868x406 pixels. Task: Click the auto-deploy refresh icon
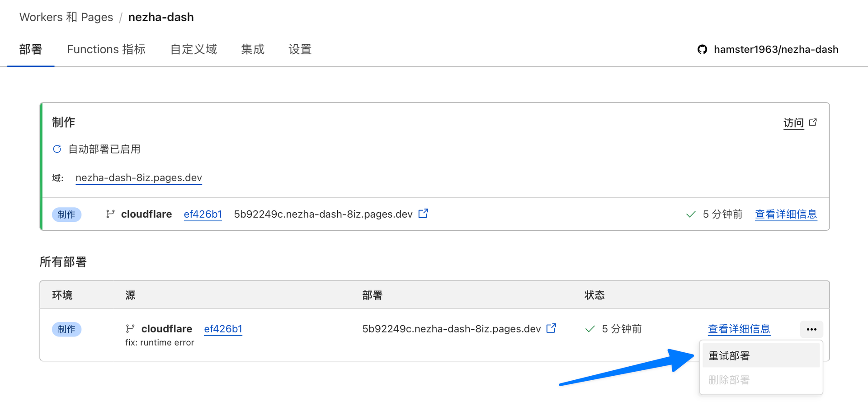coord(57,149)
